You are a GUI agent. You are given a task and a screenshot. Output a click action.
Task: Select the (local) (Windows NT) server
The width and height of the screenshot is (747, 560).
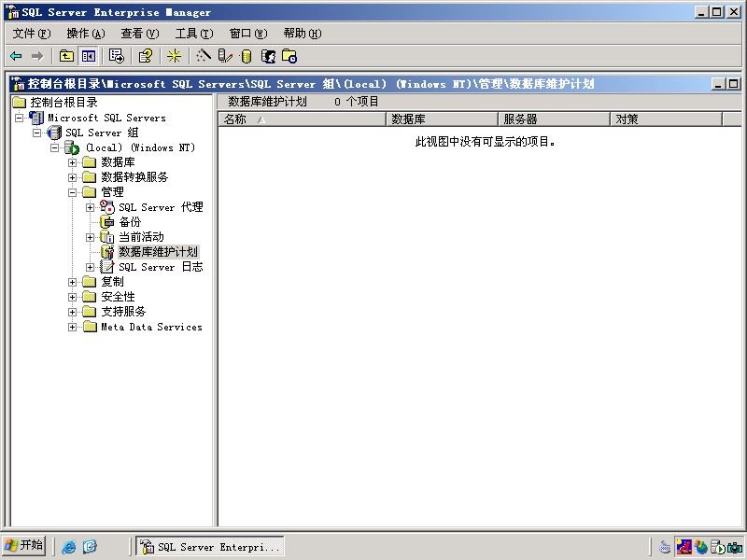[x=140, y=147]
